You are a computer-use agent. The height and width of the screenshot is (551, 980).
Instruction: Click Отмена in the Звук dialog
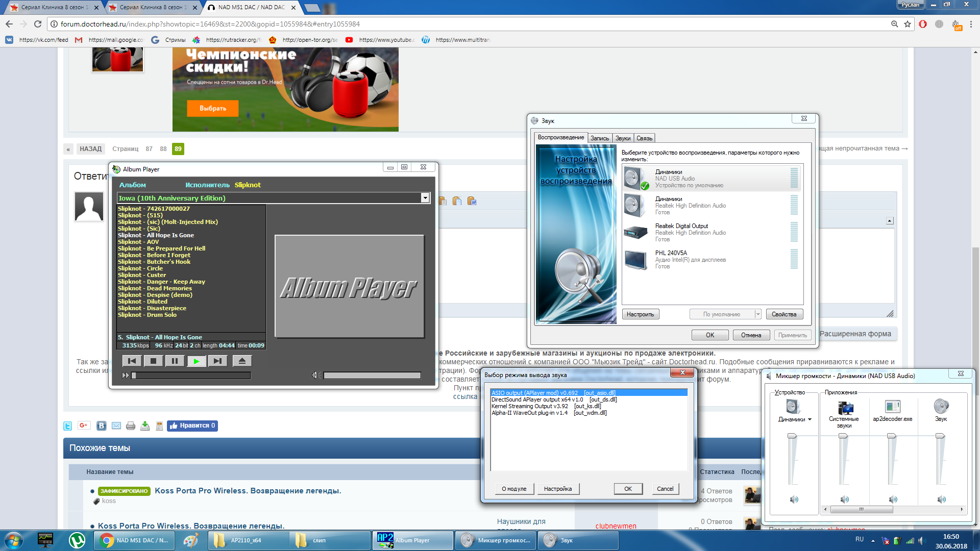[751, 335]
